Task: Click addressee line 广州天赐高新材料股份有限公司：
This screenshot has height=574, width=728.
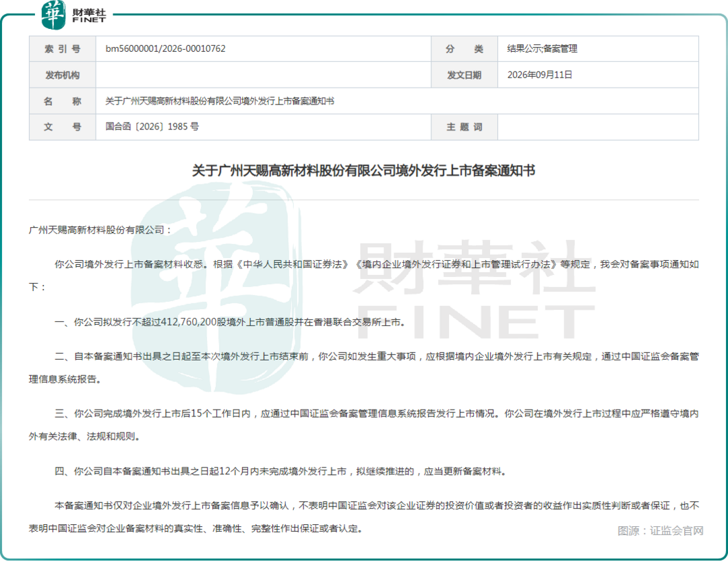Action: click(100, 230)
